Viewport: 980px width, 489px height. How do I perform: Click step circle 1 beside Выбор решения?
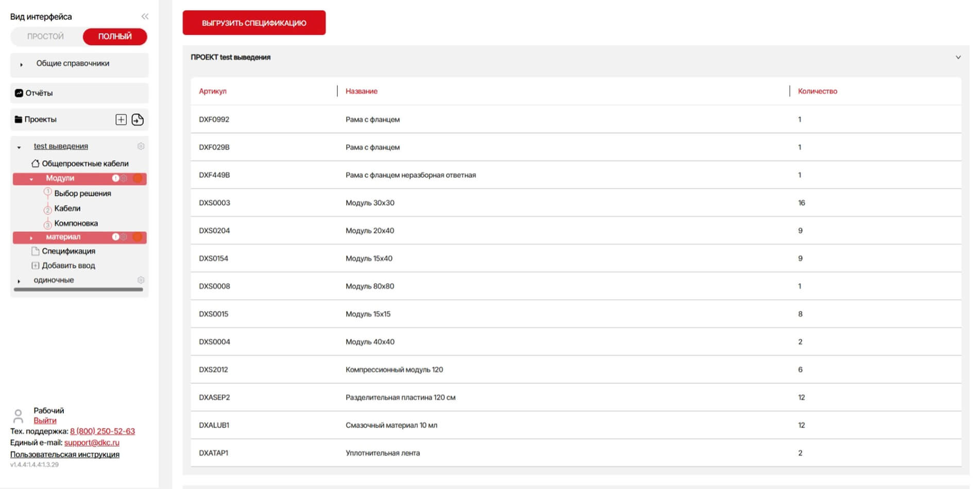[47, 193]
